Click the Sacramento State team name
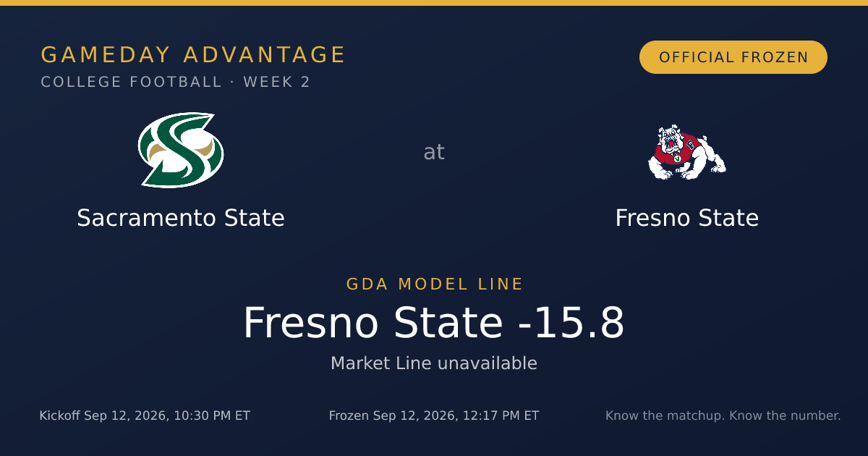The width and height of the screenshot is (868, 456). coord(181,218)
